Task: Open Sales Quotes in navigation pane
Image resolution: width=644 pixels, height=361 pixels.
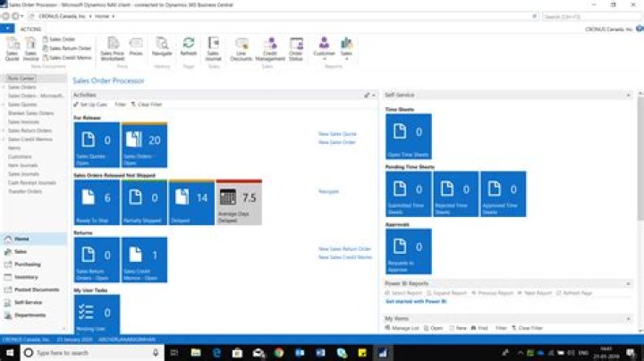Action: click(22, 105)
